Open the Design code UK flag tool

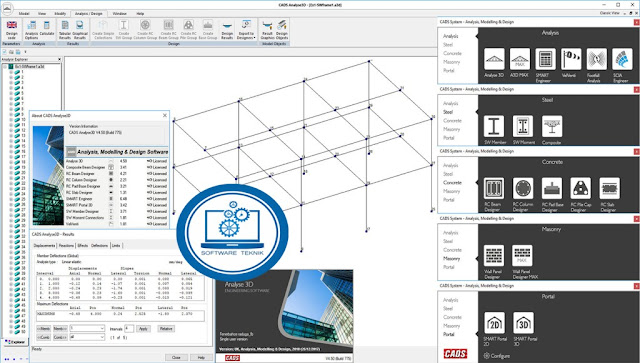pos(12,30)
